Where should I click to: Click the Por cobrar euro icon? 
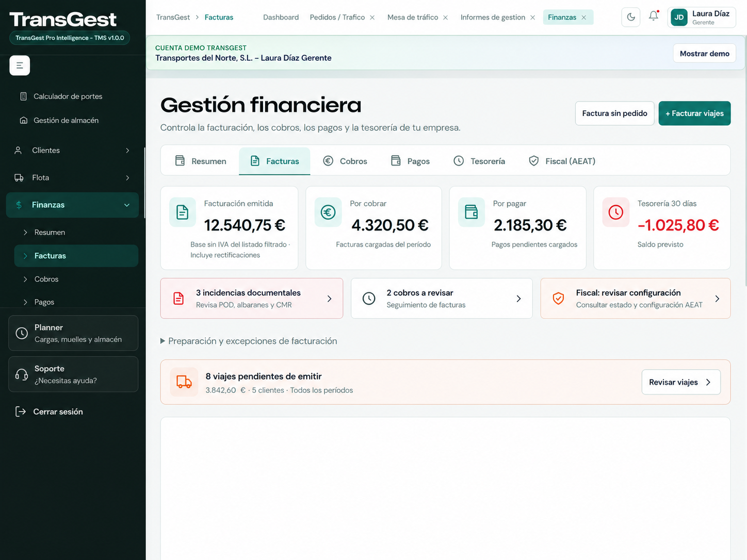[328, 212]
